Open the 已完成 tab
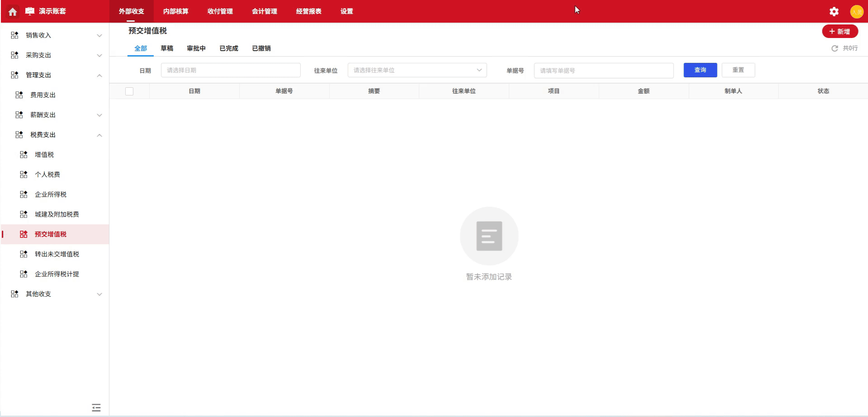The width and height of the screenshot is (868, 417). tap(228, 48)
